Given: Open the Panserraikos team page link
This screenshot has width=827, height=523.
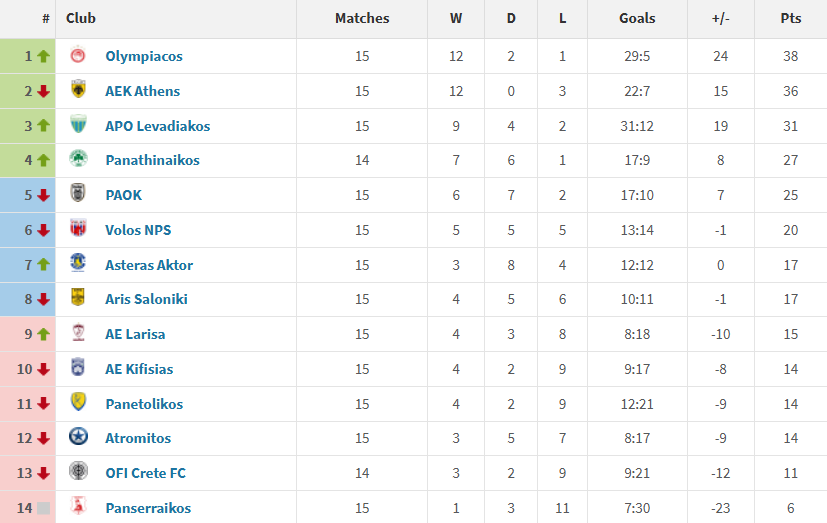Looking at the screenshot, I should click(x=148, y=508).
